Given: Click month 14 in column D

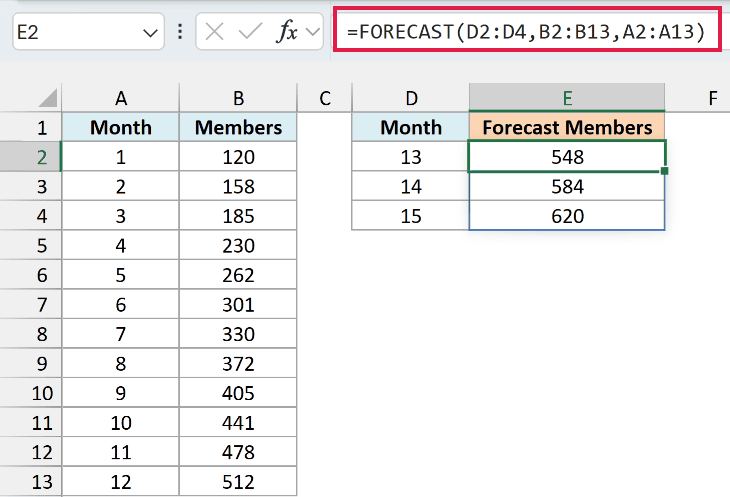Looking at the screenshot, I should tap(411, 186).
